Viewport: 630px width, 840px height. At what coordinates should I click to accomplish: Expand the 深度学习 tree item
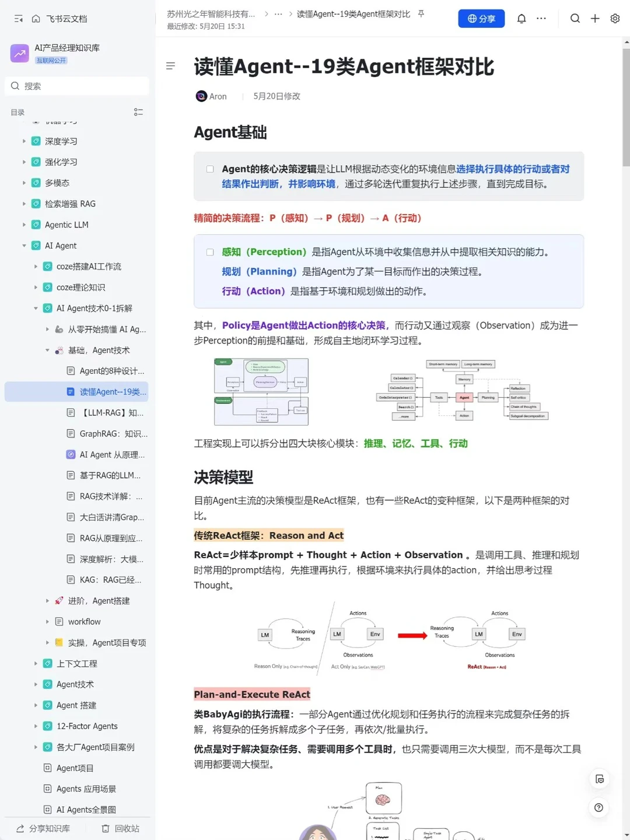(23, 141)
